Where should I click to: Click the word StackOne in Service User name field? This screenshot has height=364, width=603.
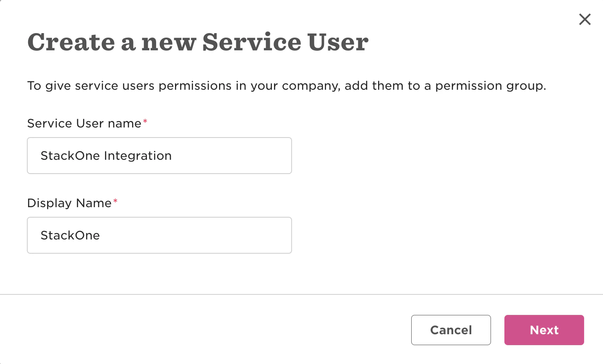(70, 156)
